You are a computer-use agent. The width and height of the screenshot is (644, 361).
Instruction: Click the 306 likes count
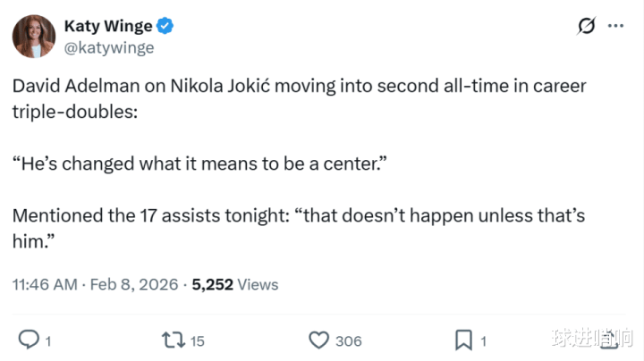tap(349, 340)
